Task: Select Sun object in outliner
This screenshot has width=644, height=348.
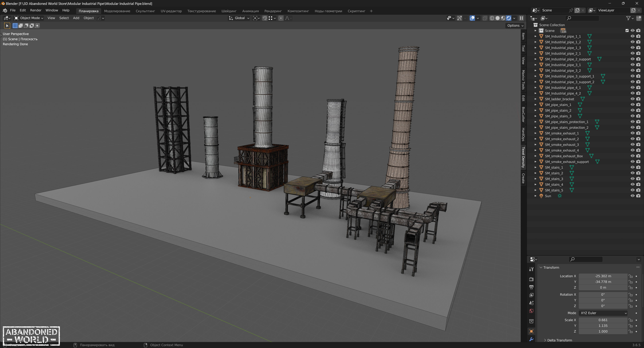Action: click(548, 196)
